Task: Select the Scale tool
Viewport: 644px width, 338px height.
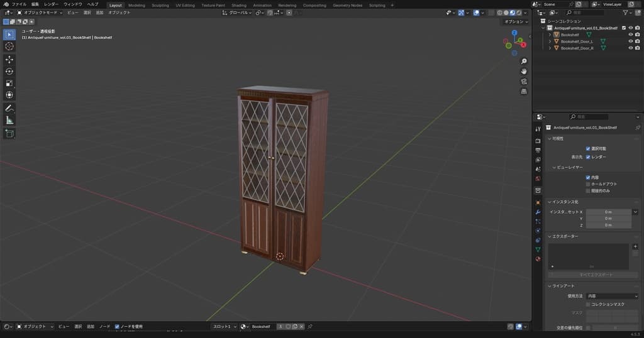Action: click(9, 83)
